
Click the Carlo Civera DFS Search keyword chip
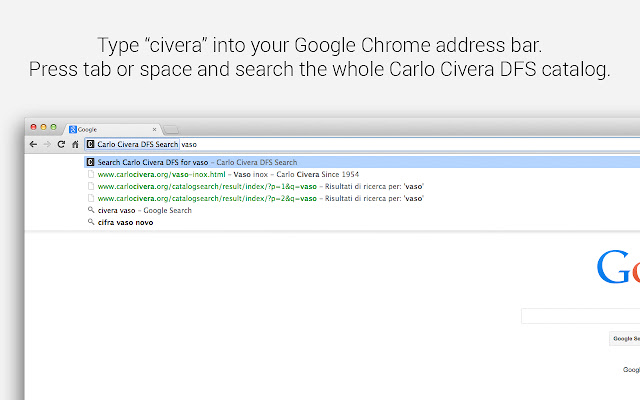coord(132,144)
